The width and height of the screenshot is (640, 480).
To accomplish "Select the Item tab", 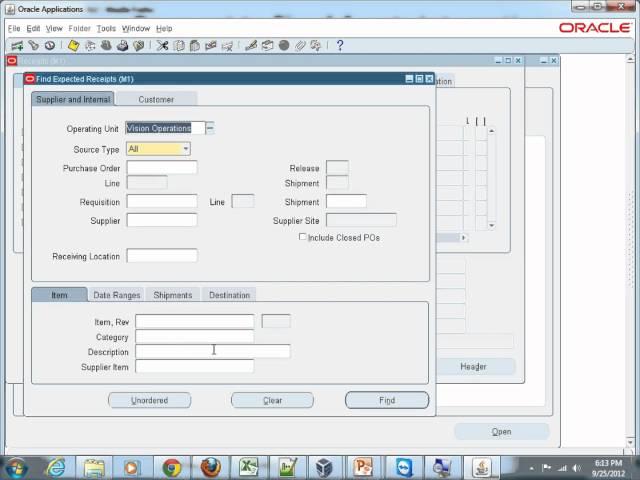I will click(x=59, y=295).
